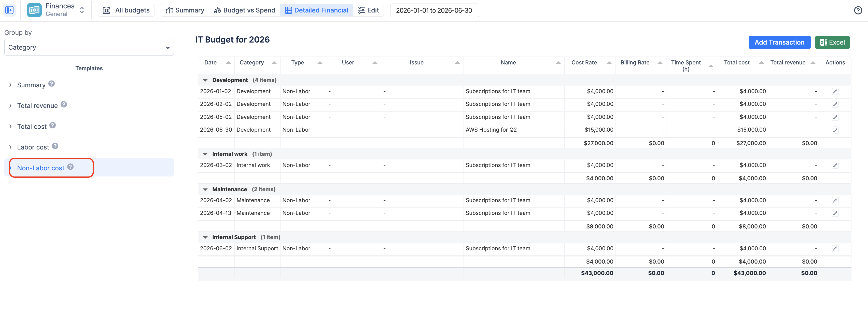Collapse the Development group in the table
The height and width of the screenshot is (328, 868).
(205, 80)
